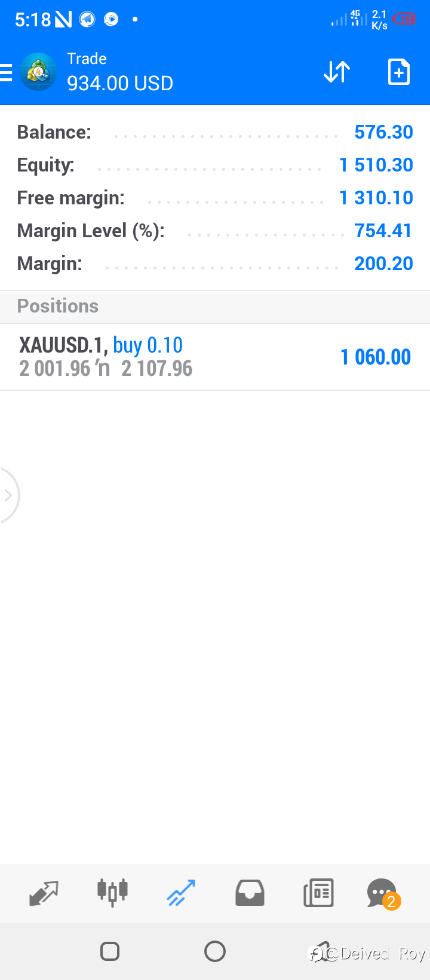Open the Quotes tab with the arrows icon

point(44,893)
